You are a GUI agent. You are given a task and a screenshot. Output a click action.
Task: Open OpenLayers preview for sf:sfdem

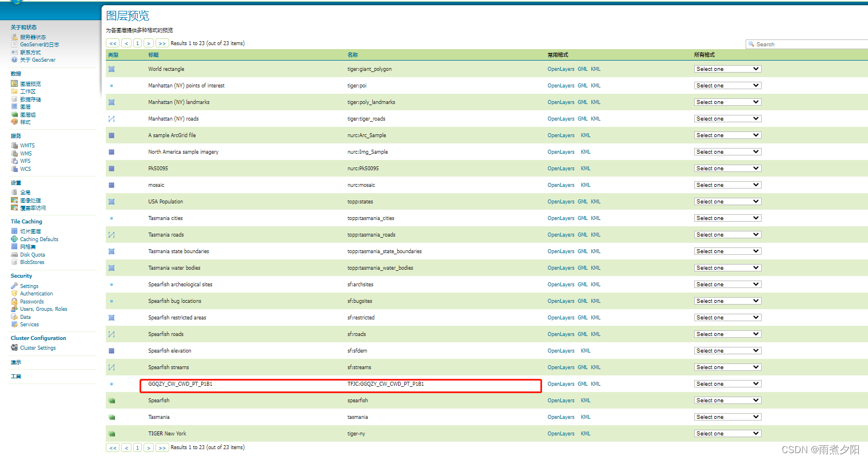click(x=561, y=351)
